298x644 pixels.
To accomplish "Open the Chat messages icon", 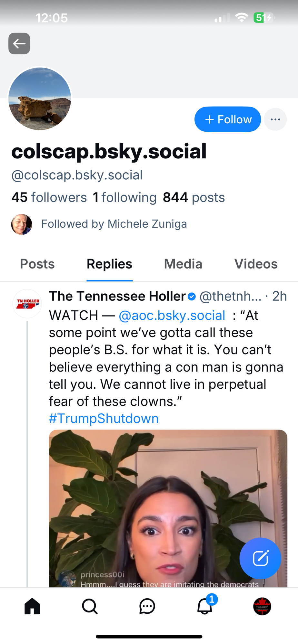I will [x=147, y=606].
